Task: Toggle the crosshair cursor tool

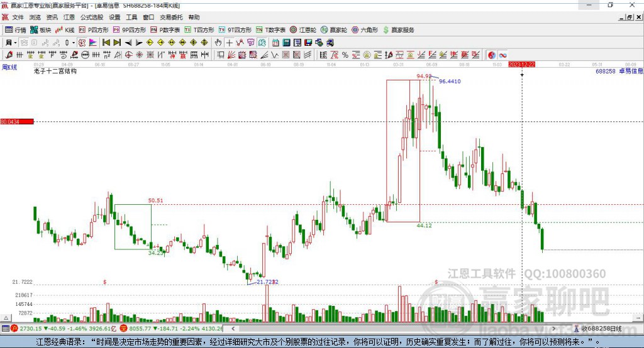Action: pyautogui.click(x=229, y=43)
